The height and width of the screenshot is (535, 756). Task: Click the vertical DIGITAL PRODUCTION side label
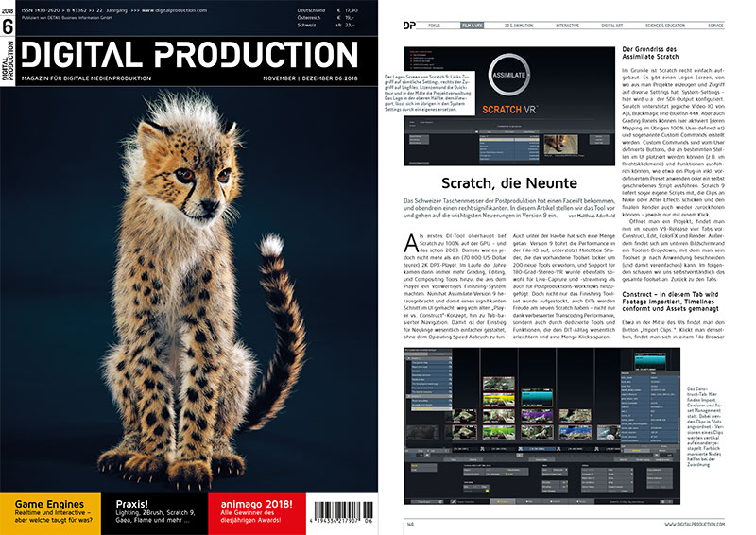[8, 61]
